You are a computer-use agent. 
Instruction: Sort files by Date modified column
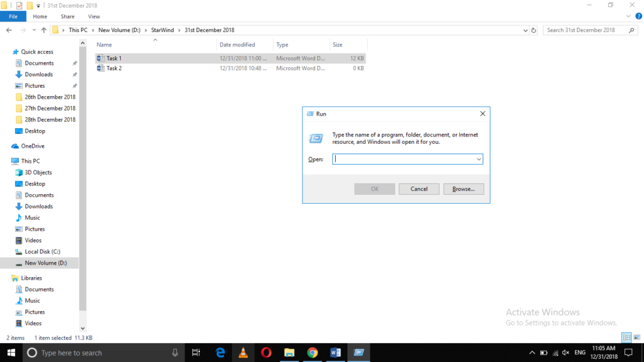tap(245, 45)
